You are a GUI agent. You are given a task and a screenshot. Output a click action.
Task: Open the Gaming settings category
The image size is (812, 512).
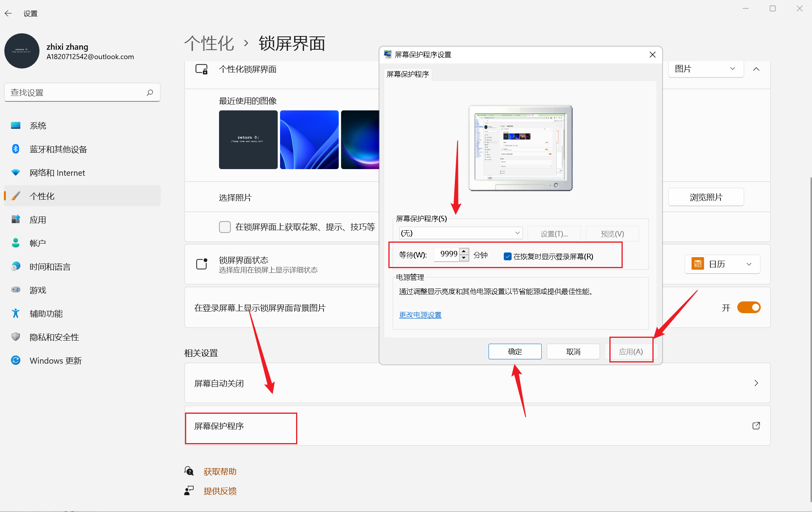tap(38, 290)
